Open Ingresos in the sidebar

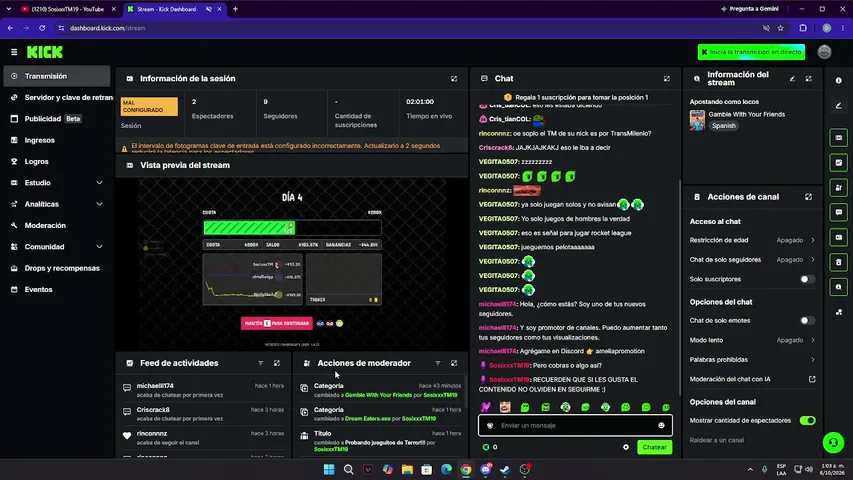point(57,140)
